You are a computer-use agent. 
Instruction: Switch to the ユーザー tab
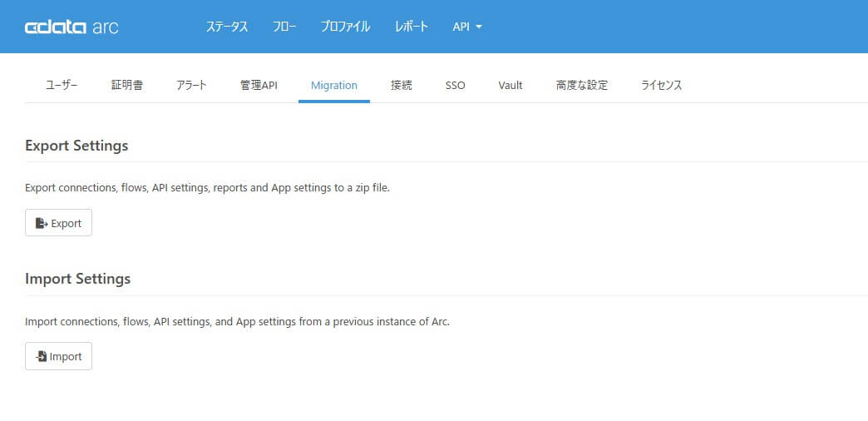coord(62,86)
